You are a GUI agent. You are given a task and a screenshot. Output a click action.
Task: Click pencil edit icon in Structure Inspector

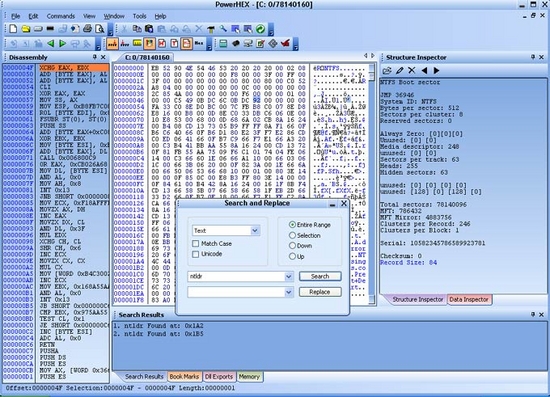tap(399, 70)
